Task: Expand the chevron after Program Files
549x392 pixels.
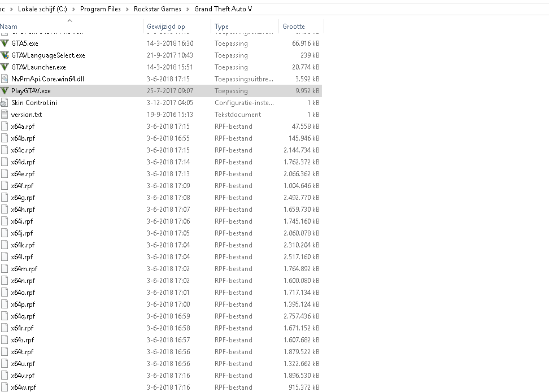Action: pyautogui.click(x=128, y=9)
